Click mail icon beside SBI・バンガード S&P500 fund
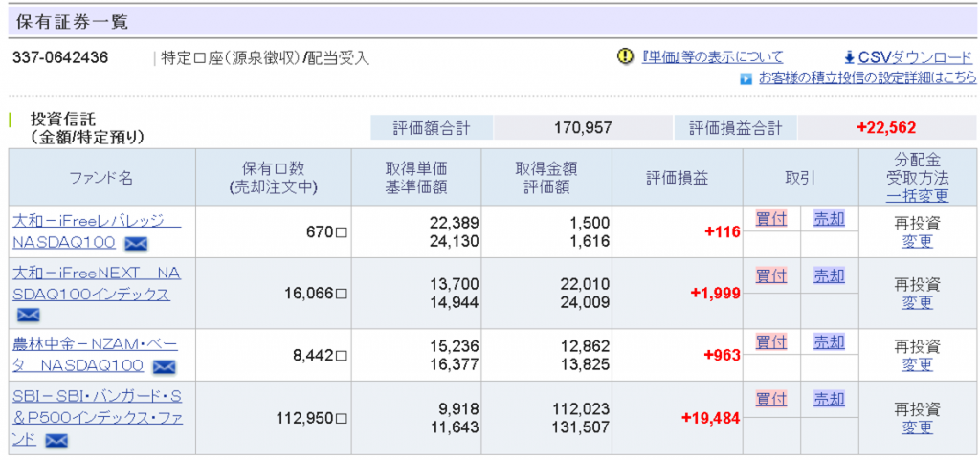The image size is (980, 460). coord(57,441)
